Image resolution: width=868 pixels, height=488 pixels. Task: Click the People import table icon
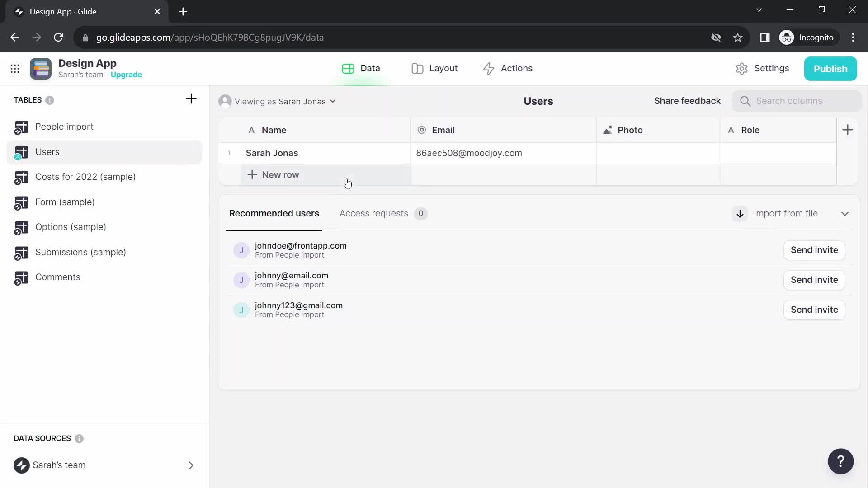(x=21, y=127)
